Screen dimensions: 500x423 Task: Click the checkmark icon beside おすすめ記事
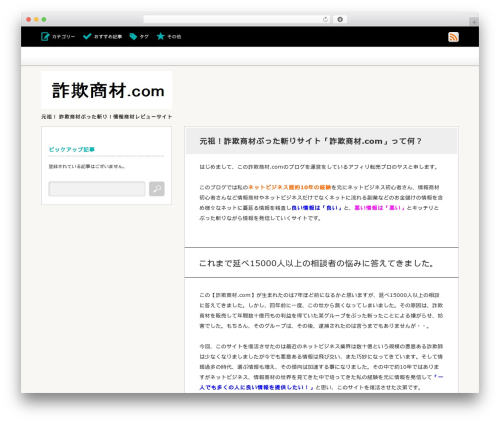[87, 36]
